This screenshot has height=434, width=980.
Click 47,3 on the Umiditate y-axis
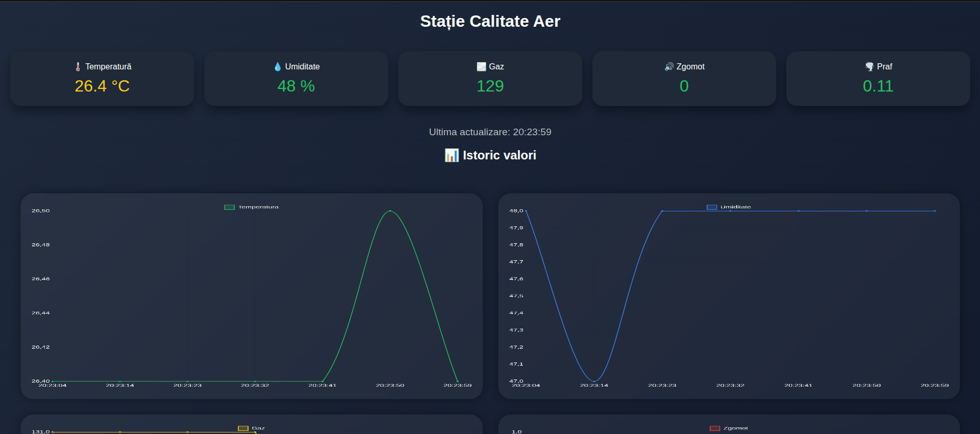point(516,330)
